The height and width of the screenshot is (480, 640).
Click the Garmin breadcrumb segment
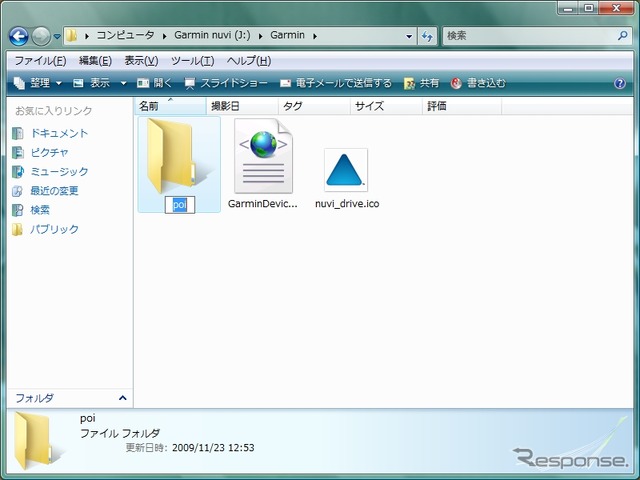pyautogui.click(x=287, y=35)
